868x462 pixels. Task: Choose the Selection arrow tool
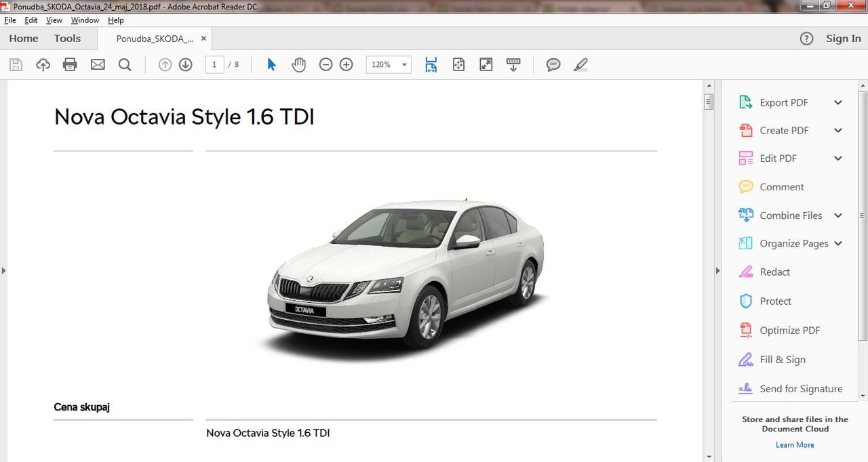[271, 65]
